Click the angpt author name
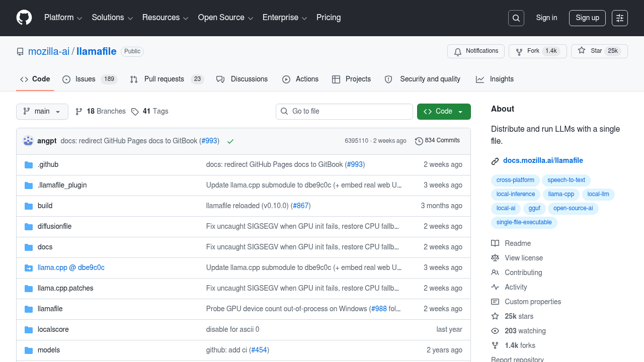Viewport: 644px width, 362px height. [x=47, y=141]
